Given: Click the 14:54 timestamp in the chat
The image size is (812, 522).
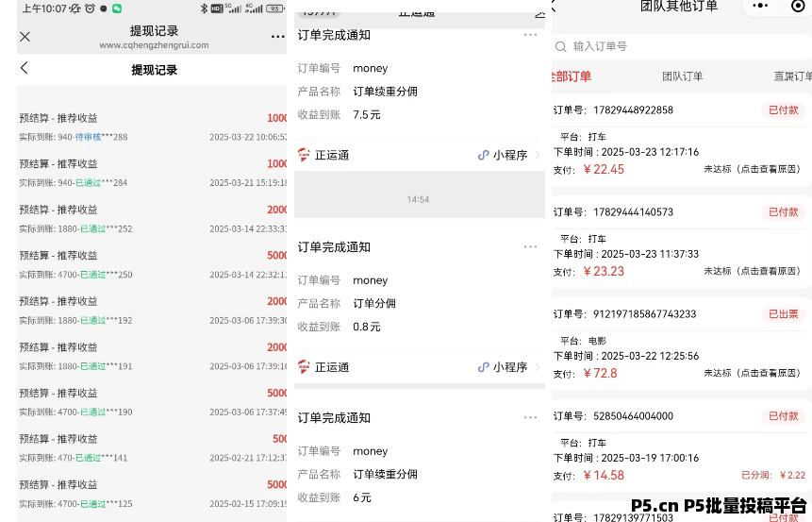Looking at the screenshot, I should [418, 199].
